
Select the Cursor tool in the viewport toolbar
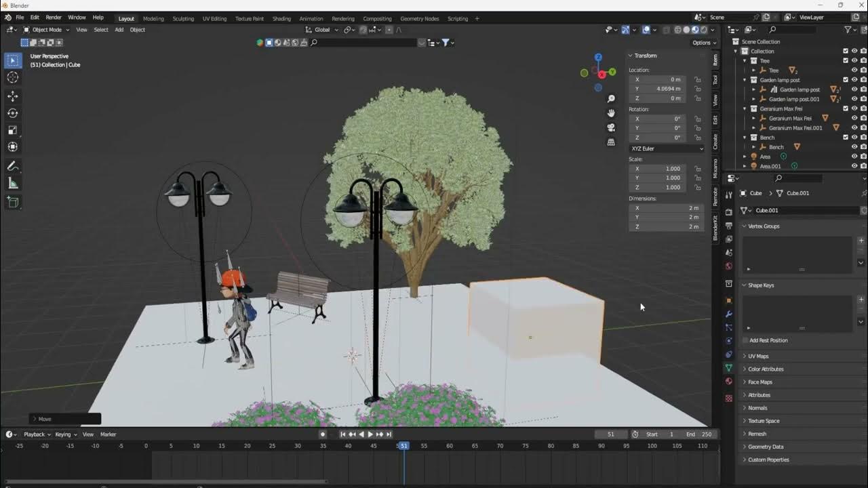pyautogui.click(x=12, y=78)
